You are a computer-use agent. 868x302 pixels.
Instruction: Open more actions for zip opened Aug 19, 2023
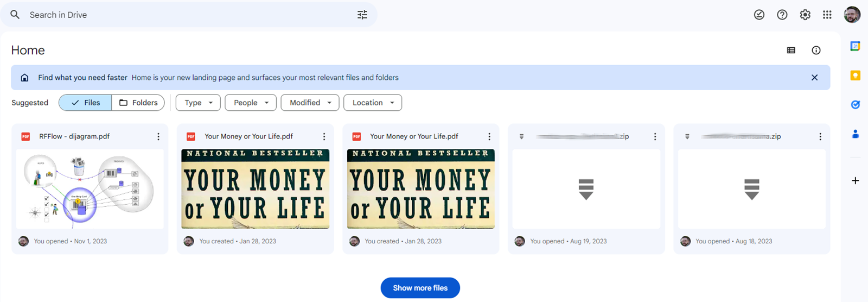[x=655, y=136]
